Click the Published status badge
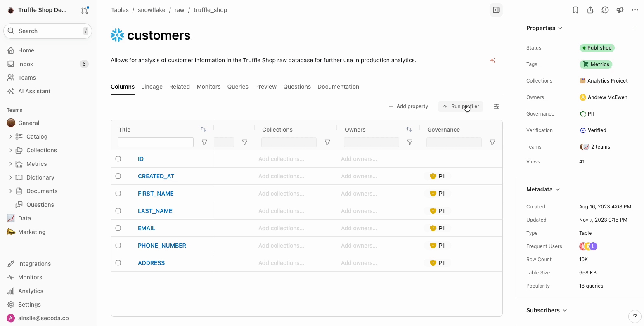The image size is (644, 326). pos(597,48)
